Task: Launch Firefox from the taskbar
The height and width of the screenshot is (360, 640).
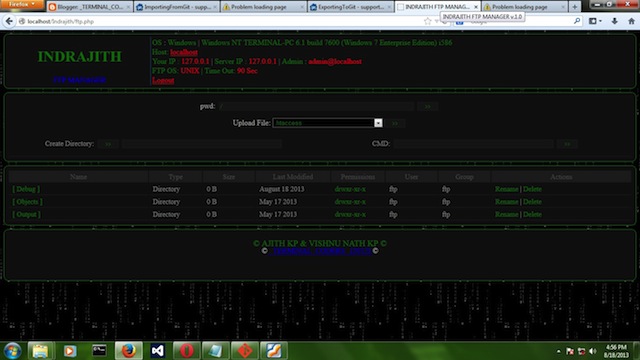Action: tap(129, 351)
